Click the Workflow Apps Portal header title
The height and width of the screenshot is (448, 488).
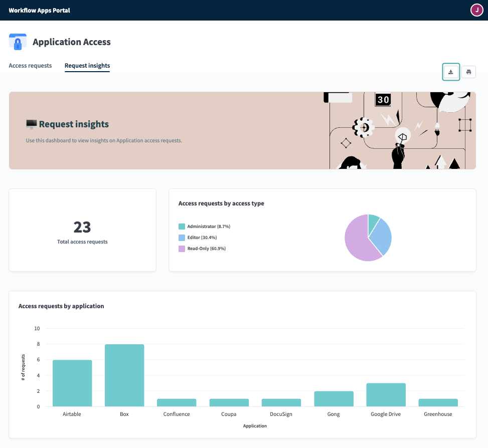(39, 10)
